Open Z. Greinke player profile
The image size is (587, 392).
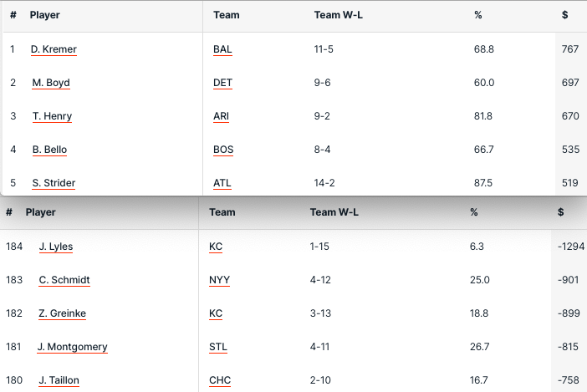click(x=62, y=313)
